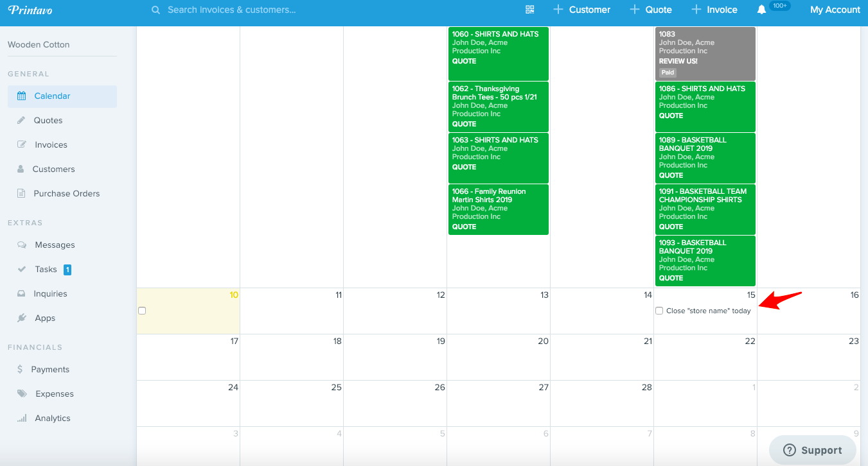
Task: Click the highlighted date number 10
Action: 234,295
